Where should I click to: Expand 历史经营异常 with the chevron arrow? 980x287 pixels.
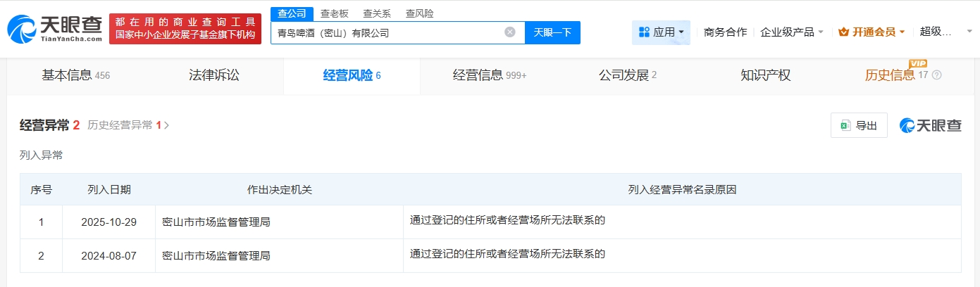(167, 126)
